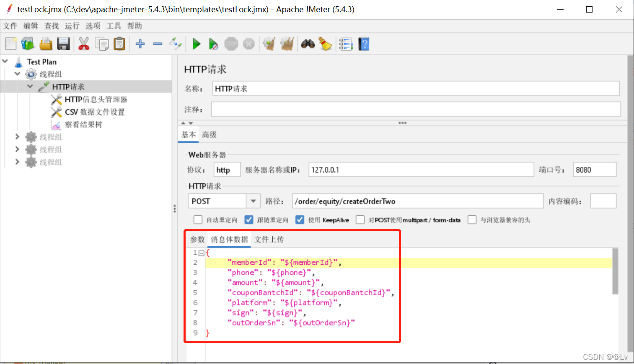Select the Test Plan tree node
The width and height of the screenshot is (634, 364).
click(x=41, y=62)
